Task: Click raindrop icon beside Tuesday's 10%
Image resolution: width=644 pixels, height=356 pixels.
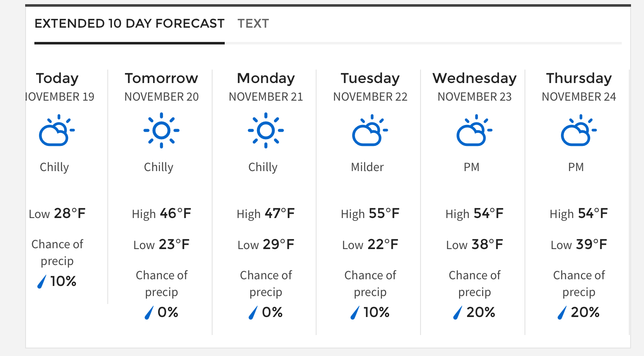Action: (x=355, y=313)
